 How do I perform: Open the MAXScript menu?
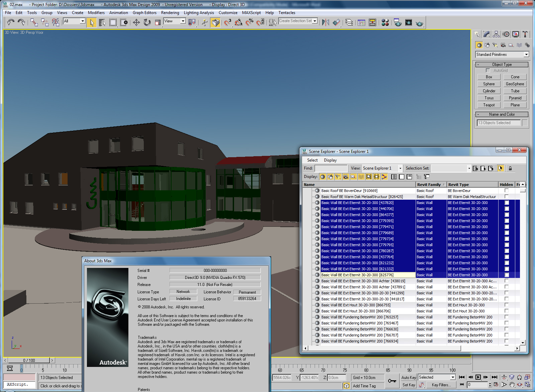tap(251, 13)
